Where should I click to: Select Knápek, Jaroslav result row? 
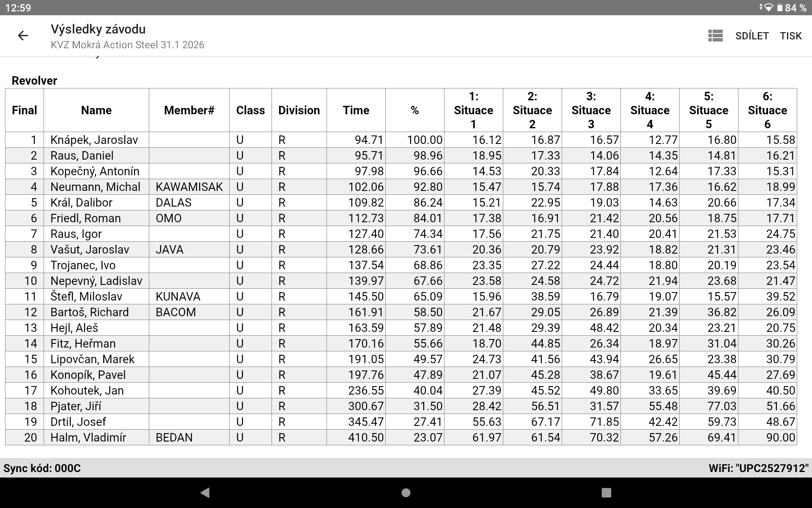point(94,140)
